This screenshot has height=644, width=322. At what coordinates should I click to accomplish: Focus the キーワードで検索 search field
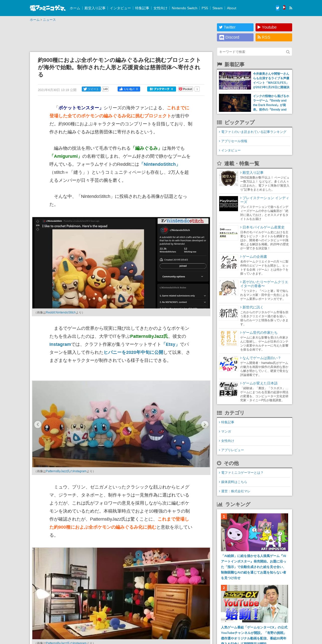tap(251, 52)
